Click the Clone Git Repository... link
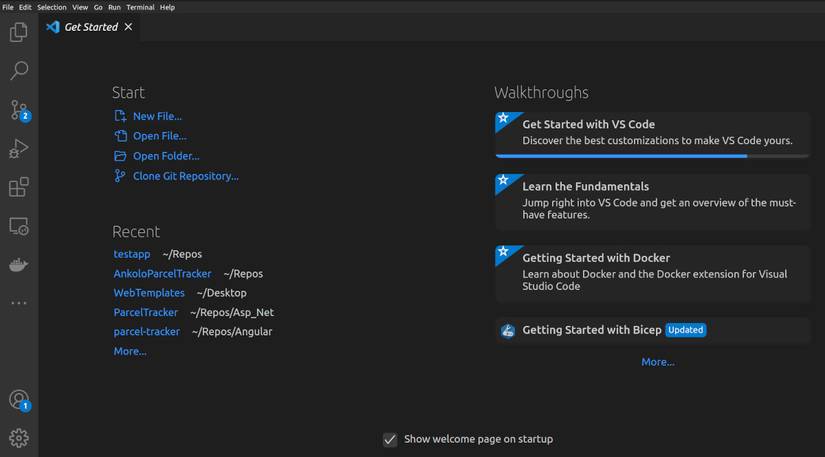Screen dimensions: 825x457 click(186, 176)
